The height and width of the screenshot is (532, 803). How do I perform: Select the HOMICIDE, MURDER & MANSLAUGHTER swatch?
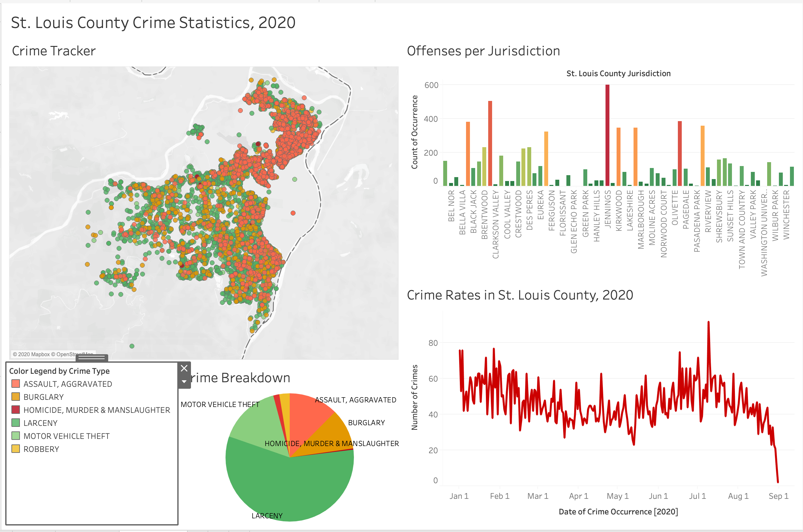pyautogui.click(x=16, y=410)
